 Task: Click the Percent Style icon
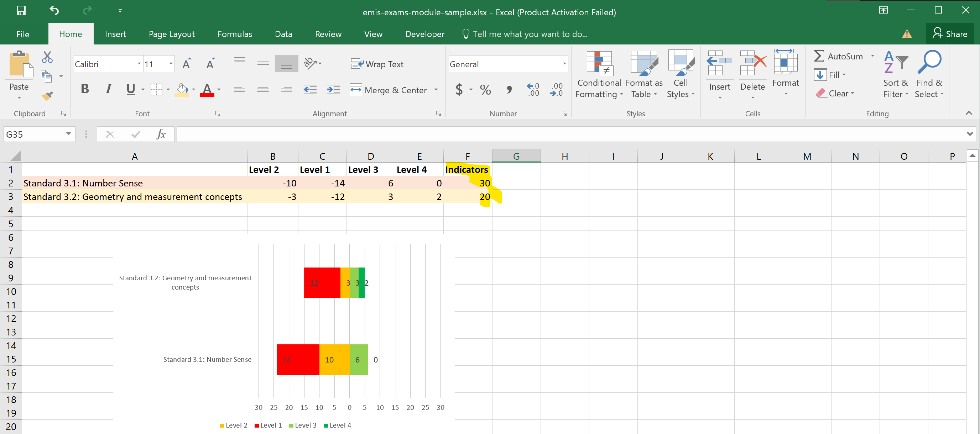[485, 90]
